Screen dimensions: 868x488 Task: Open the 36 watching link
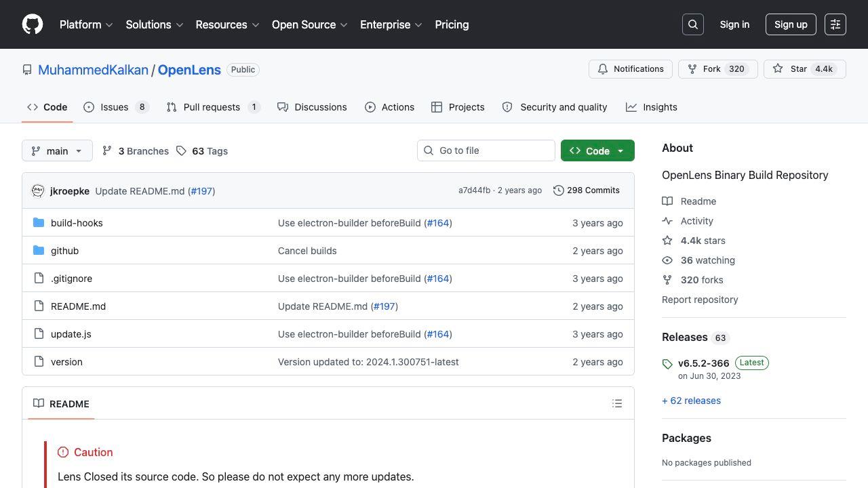[707, 260]
